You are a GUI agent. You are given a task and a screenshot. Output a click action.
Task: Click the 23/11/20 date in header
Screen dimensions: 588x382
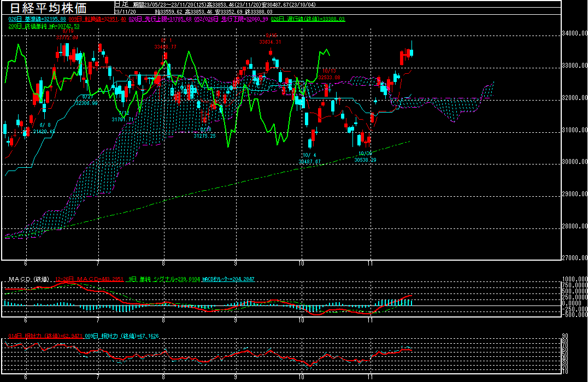click(x=125, y=11)
